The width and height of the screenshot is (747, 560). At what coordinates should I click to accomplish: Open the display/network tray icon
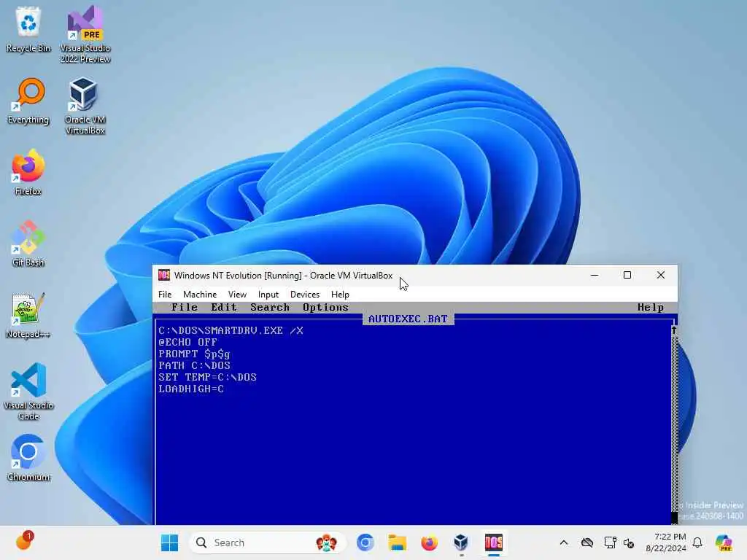tap(610, 542)
